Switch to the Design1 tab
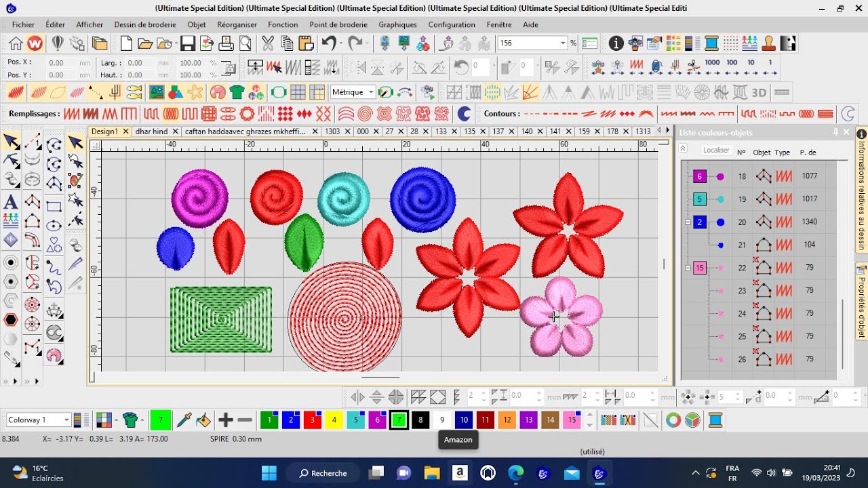The width and height of the screenshot is (868, 488). 104,131
